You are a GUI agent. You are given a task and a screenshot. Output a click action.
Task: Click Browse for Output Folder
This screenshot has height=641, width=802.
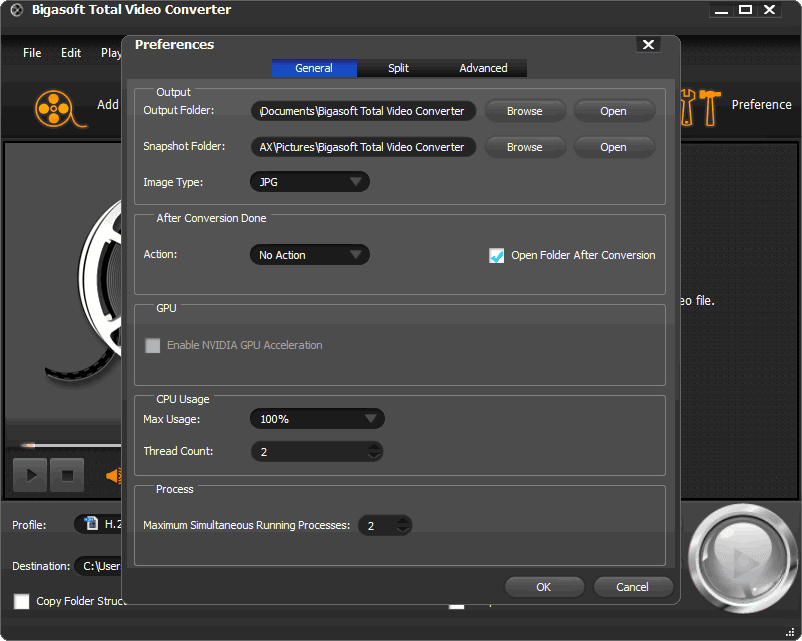point(525,111)
